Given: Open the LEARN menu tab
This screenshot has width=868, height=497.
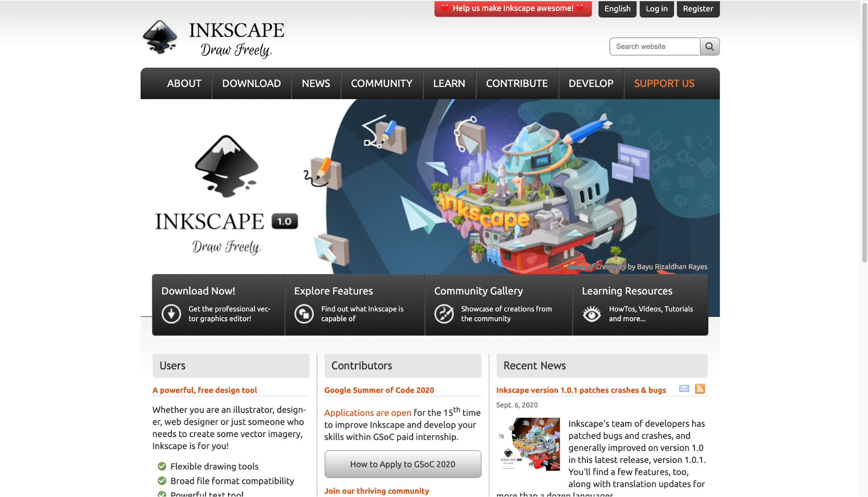Looking at the screenshot, I should point(449,83).
